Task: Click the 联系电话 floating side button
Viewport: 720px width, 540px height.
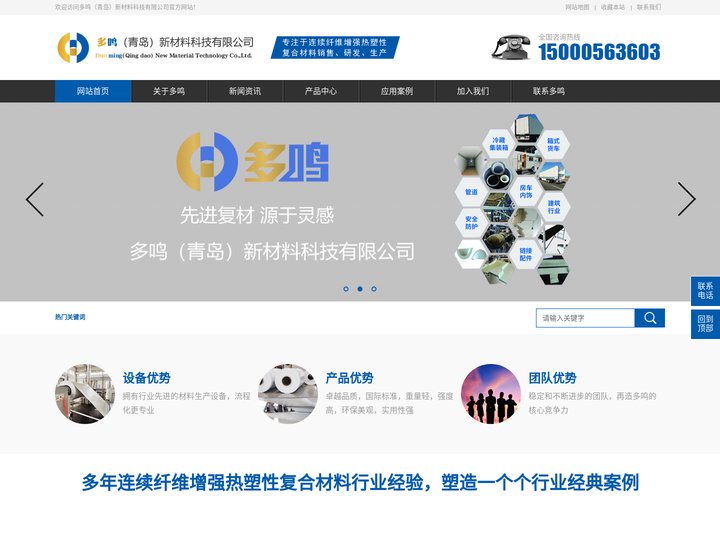Action: tap(705, 291)
